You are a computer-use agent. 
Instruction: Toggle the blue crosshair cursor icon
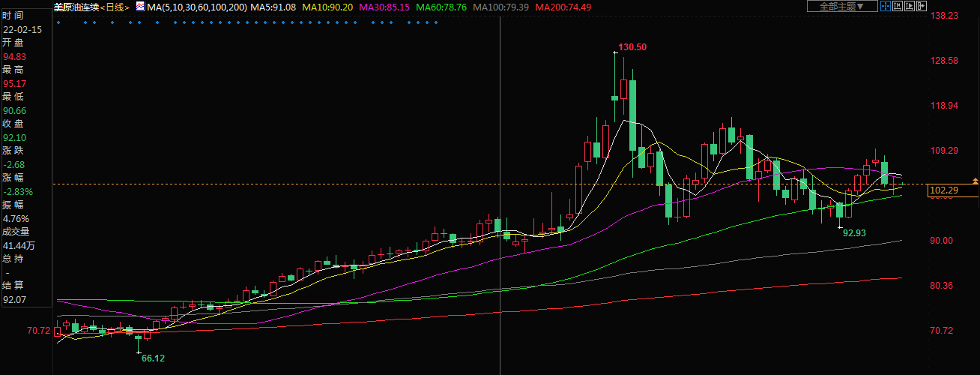(x=885, y=6)
